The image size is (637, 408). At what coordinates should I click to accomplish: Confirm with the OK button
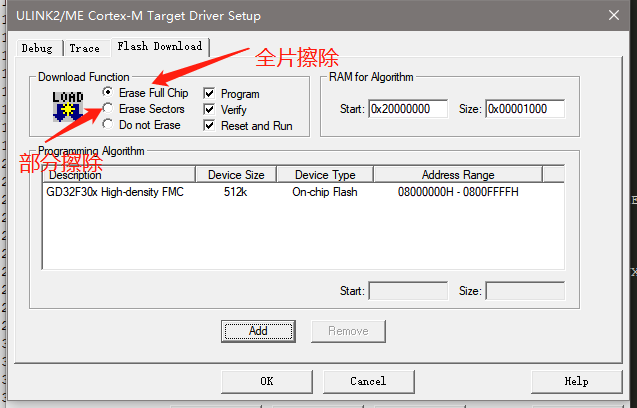tap(267, 381)
